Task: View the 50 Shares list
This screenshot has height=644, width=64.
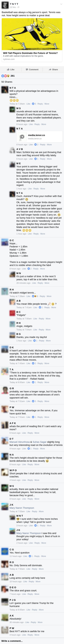Action: 7,82
